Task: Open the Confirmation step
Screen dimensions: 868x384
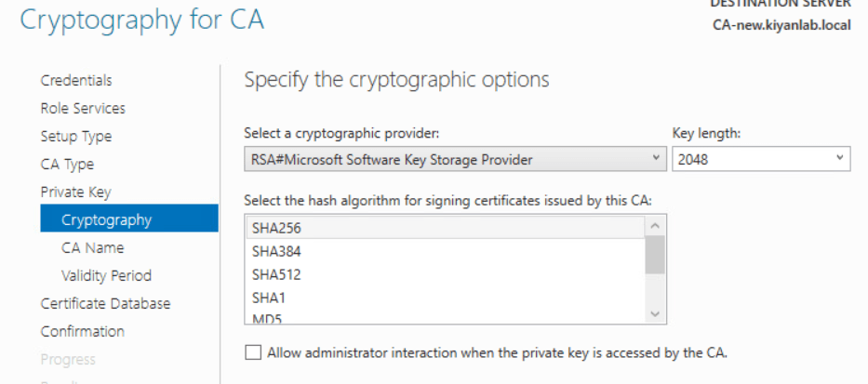Action: (x=82, y=331)
